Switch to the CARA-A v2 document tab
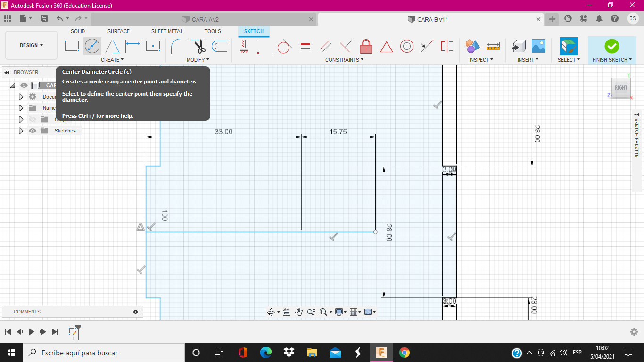644x362 pixels. 200,19
